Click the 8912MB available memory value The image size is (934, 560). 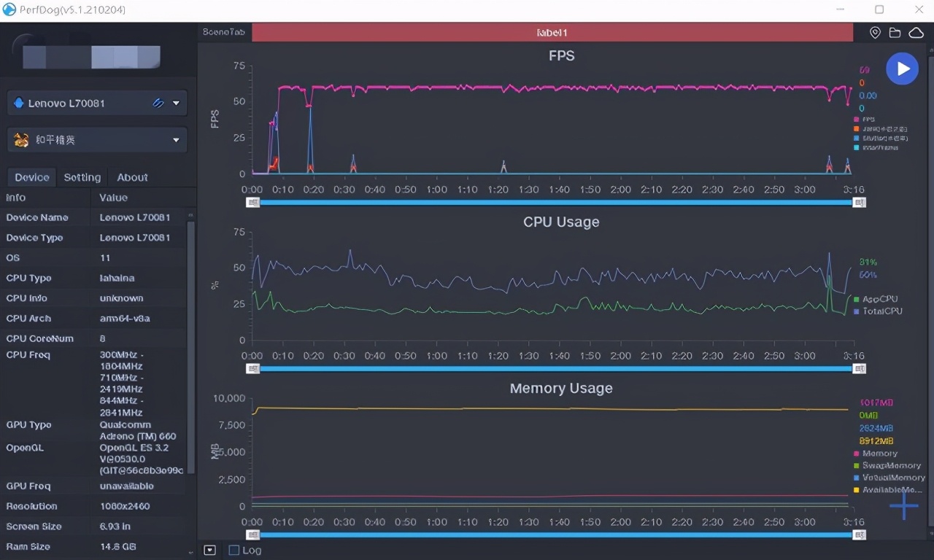click(876, 441)
